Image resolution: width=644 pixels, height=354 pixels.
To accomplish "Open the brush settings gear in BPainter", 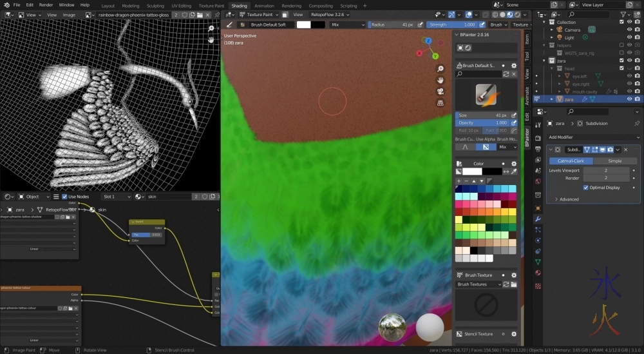I will pos(514,65).
